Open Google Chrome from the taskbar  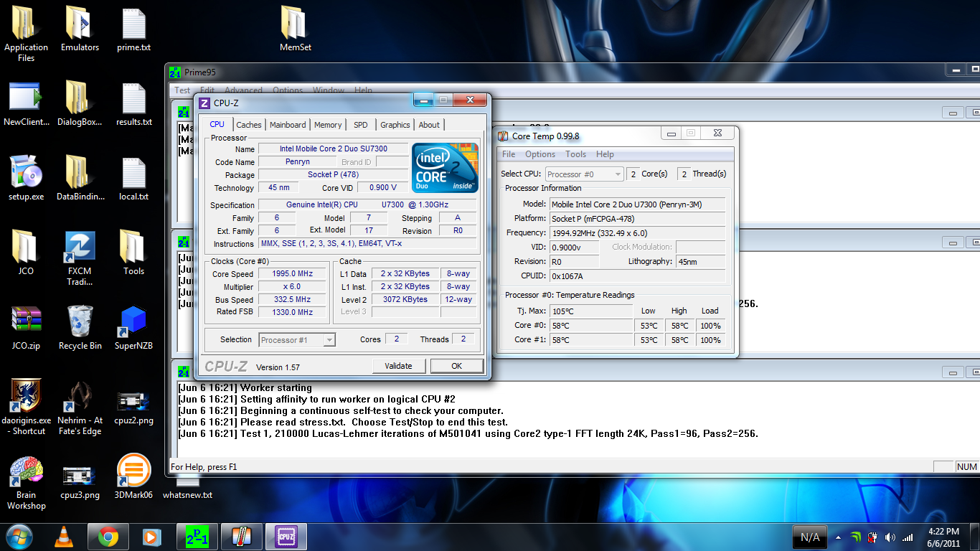pos(108,537)
